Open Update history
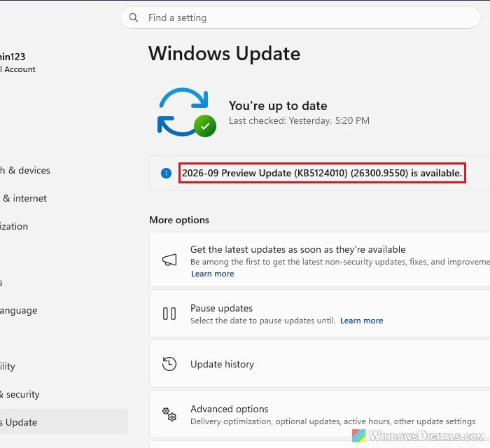The height and width of the screenshot is (448, 490). click(320, 364)
